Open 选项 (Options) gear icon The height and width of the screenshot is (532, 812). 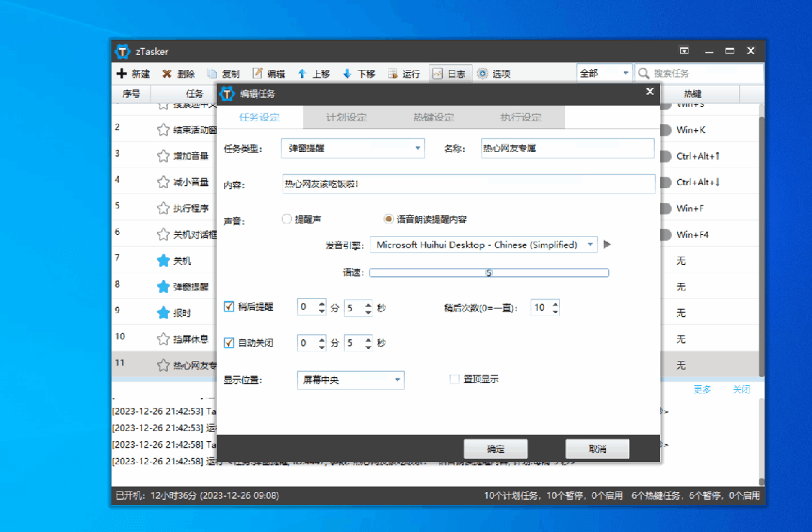482,74
